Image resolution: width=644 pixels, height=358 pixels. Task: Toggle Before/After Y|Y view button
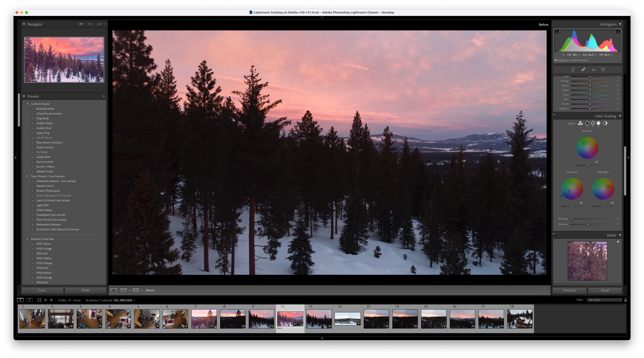click(136, 290)
